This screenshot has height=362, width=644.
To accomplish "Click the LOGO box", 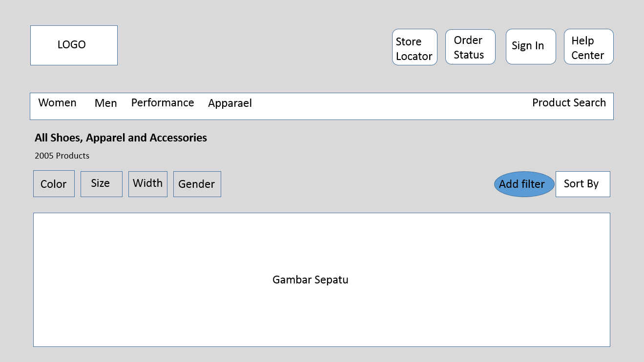I will [74, 45].
